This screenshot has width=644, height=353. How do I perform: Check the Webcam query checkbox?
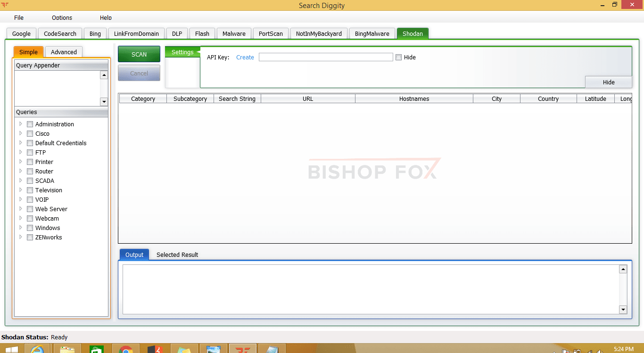[30, 219]
